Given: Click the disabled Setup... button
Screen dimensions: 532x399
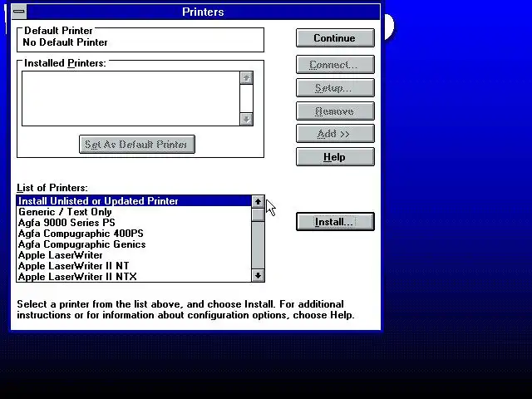Looking at the screenshot, I should (x=335, y=88).
